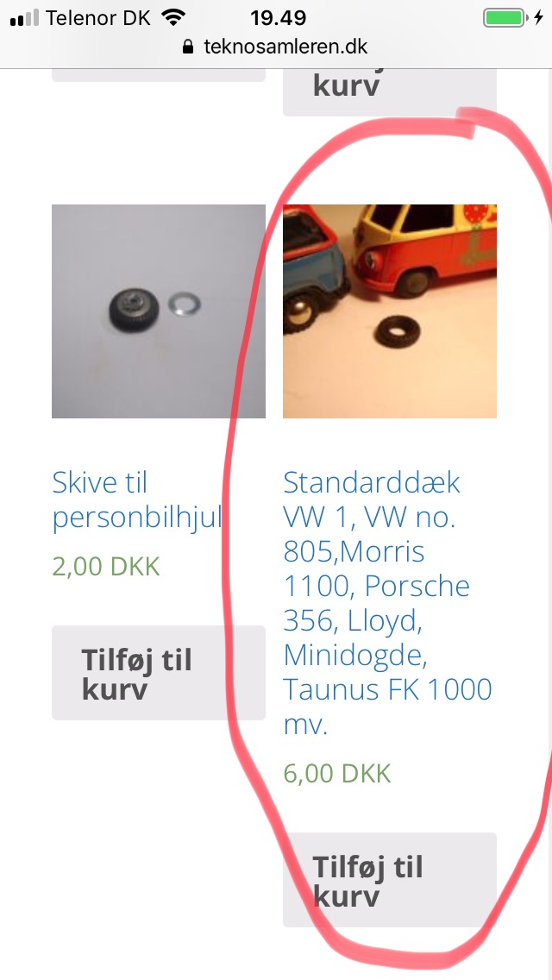Open the gray wheel-and-washer product photo
552x980 pixels.
(x=159, y=311)
